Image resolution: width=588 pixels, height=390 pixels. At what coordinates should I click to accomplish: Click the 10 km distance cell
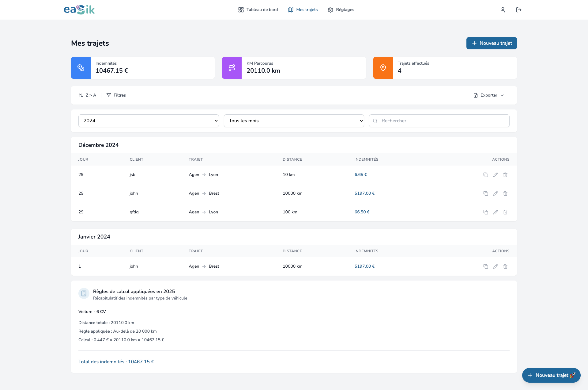(289, 175)
